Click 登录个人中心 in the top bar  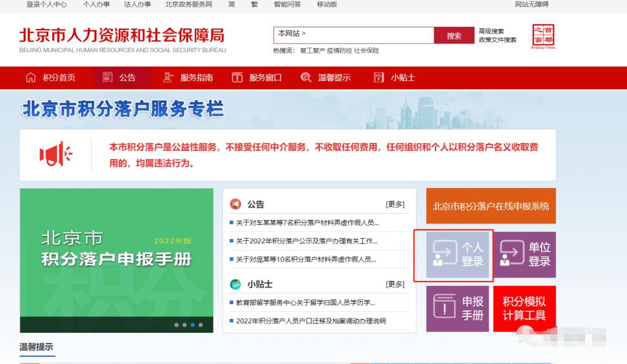tap(46, 5)
